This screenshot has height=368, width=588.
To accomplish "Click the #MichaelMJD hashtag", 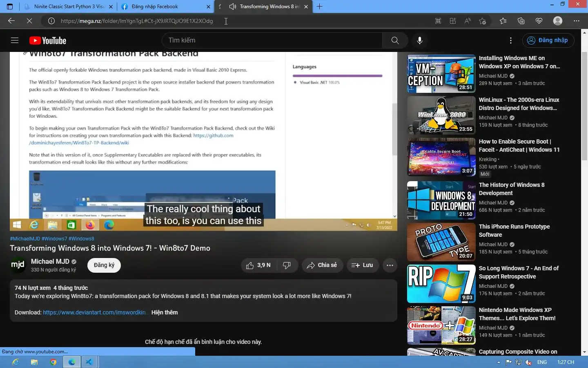I will [25, 239].
